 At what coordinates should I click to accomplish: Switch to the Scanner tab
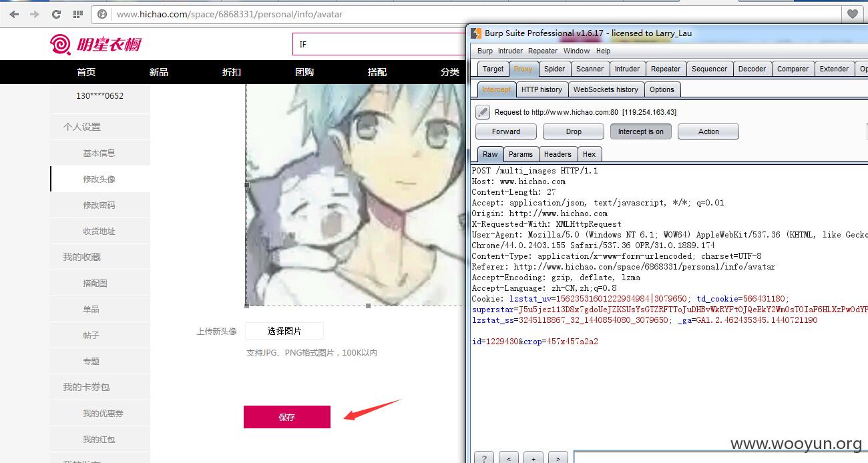pos(590,69)
